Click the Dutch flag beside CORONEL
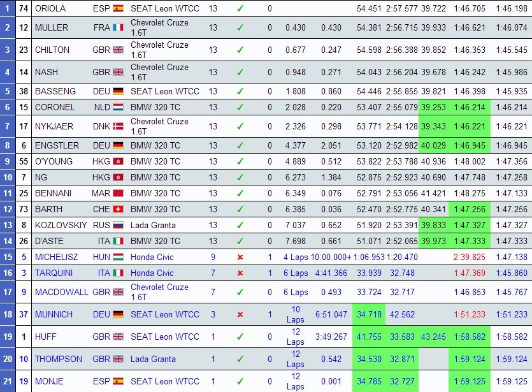 (x=118, y=108)
